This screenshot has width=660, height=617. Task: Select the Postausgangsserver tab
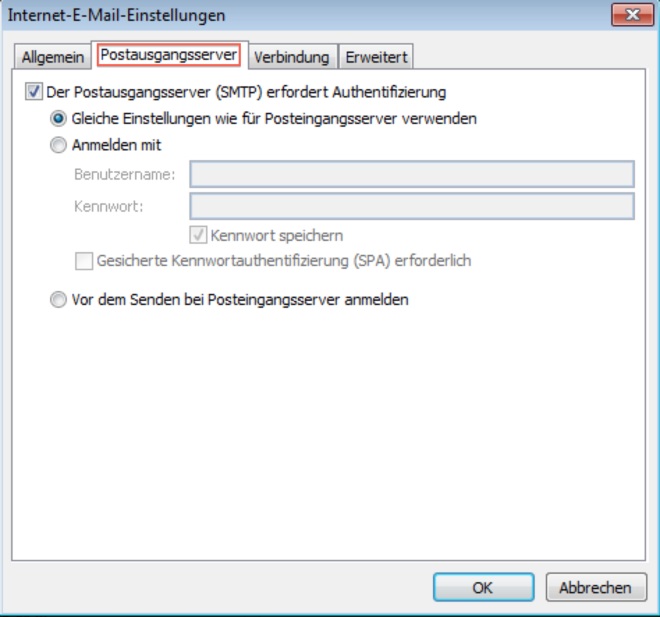(x=168, y=56)
